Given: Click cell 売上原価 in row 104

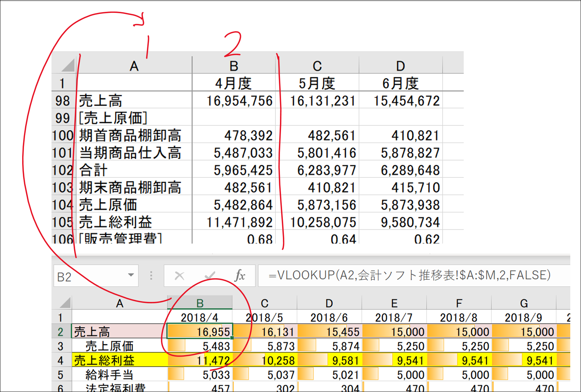Looking at the screenshot, I should 134,205.
